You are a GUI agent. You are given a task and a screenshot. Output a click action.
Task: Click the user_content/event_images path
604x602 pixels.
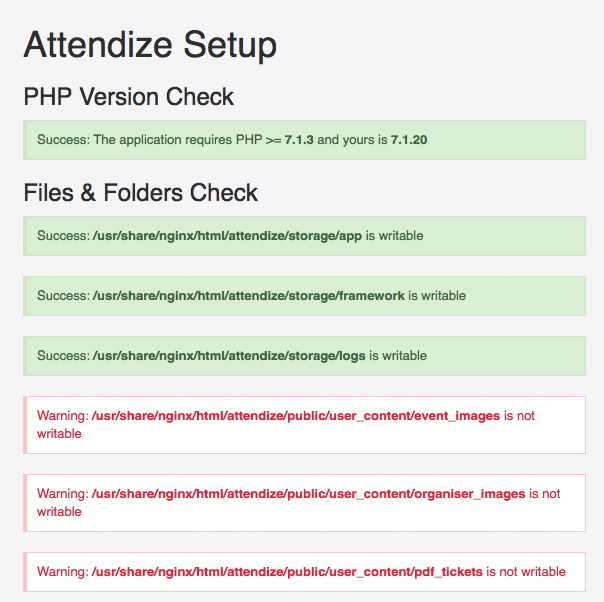(x=295, y=416)
